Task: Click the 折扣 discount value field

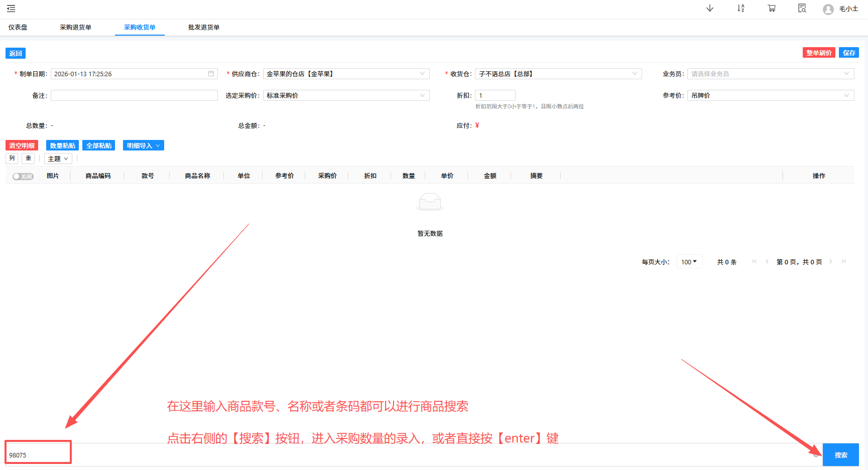Action: pos(495,95)
